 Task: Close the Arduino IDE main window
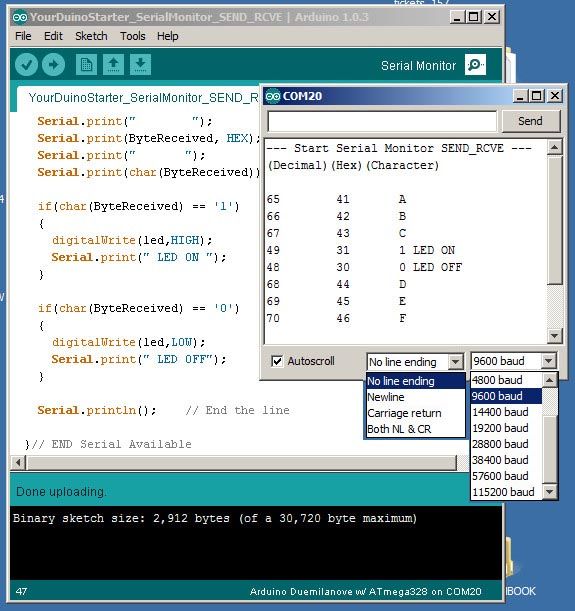click(492, 17)
